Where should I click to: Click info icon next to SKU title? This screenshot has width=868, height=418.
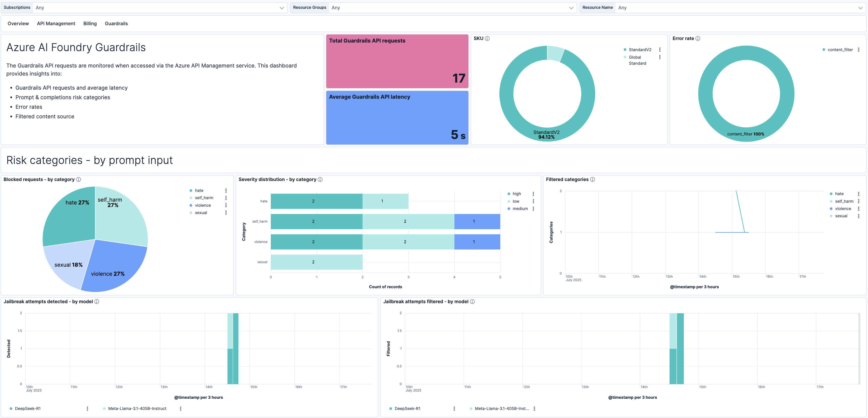487,38
